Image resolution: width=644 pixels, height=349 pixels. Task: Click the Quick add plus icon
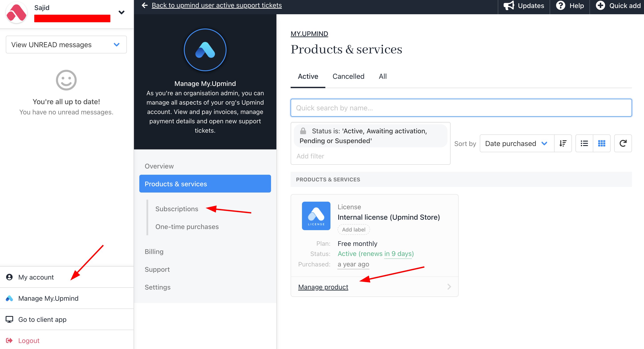600,6
